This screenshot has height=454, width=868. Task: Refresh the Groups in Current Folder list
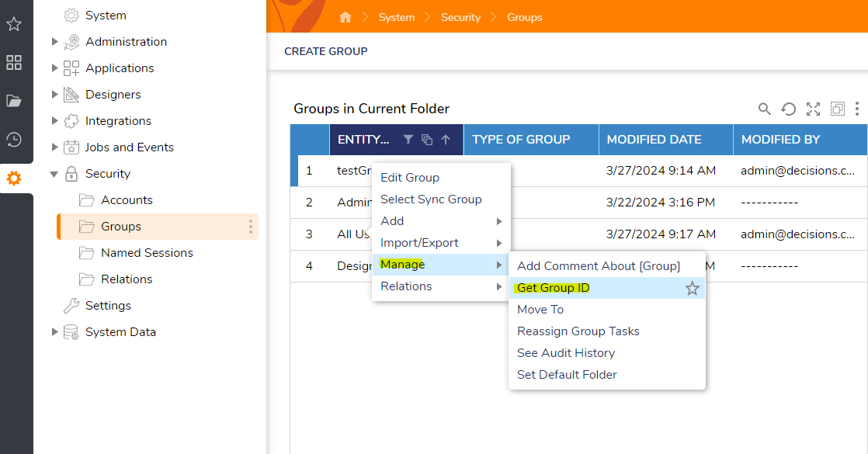[788, 109]
